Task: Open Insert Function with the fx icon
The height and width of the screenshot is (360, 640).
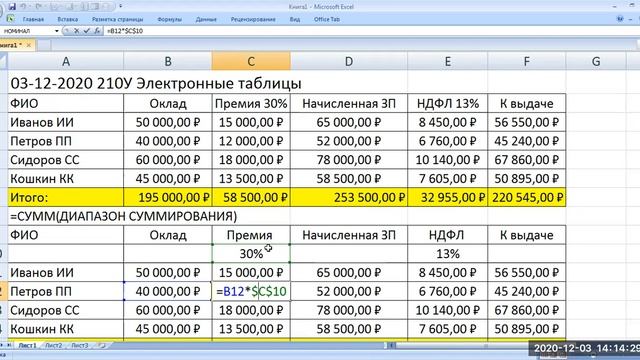Action: [97, 31]
